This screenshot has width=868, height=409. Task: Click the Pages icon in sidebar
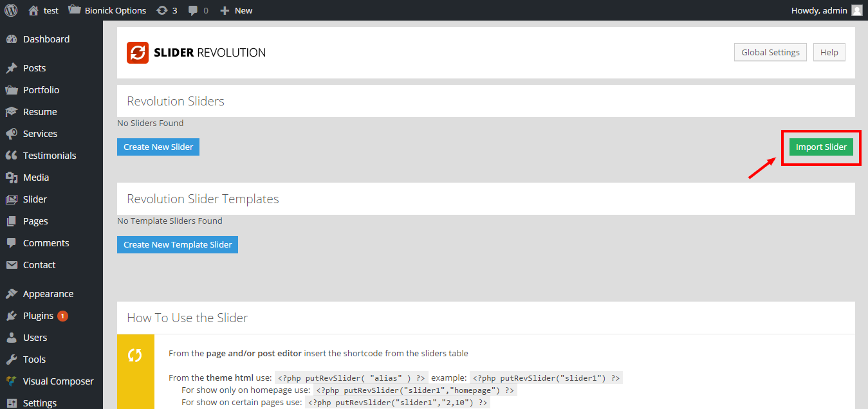click(12, 221)
